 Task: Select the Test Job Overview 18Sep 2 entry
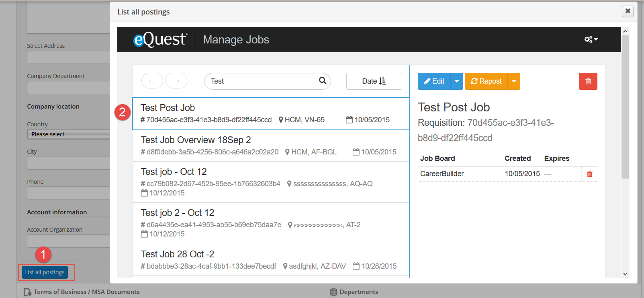point(271,146)
